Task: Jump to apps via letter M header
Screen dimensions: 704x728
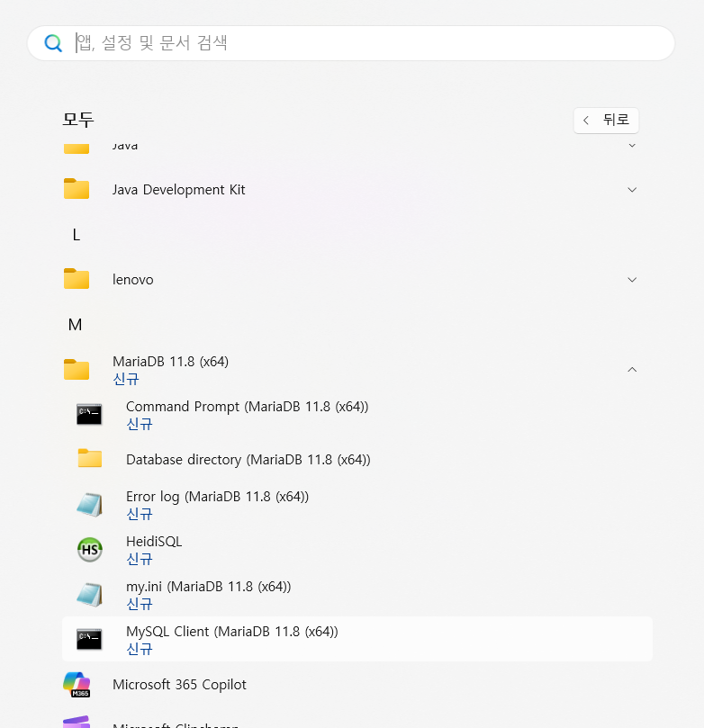Action: click(76, 325)
